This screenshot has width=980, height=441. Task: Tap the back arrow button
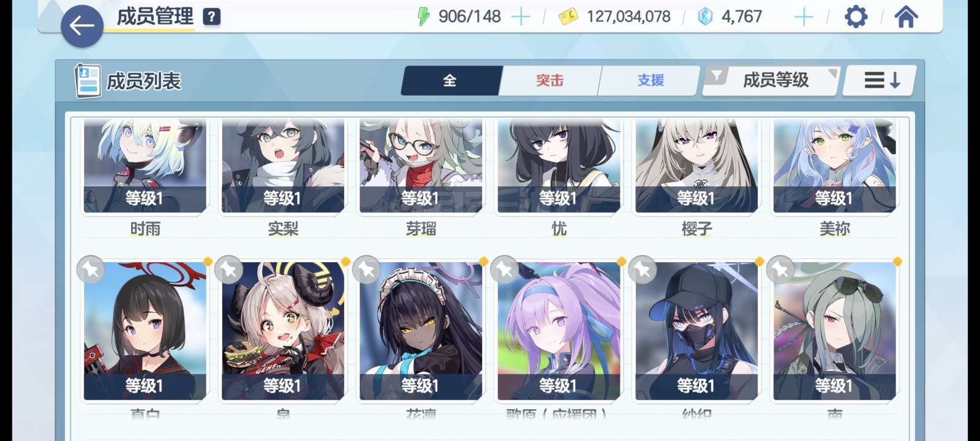click(82, 26)
